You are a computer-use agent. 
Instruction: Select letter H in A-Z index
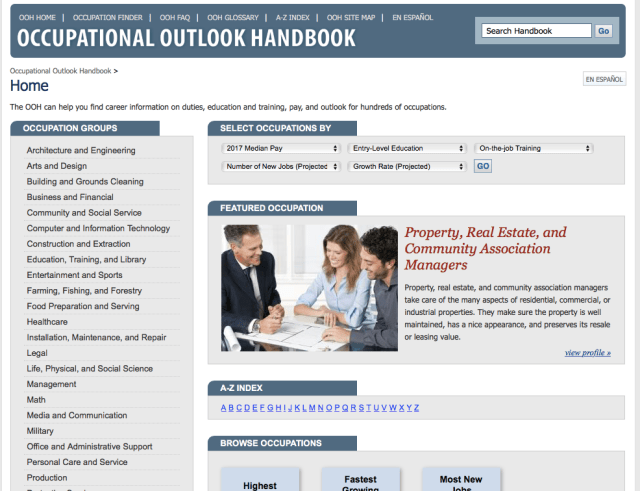(x=278, y=408)
